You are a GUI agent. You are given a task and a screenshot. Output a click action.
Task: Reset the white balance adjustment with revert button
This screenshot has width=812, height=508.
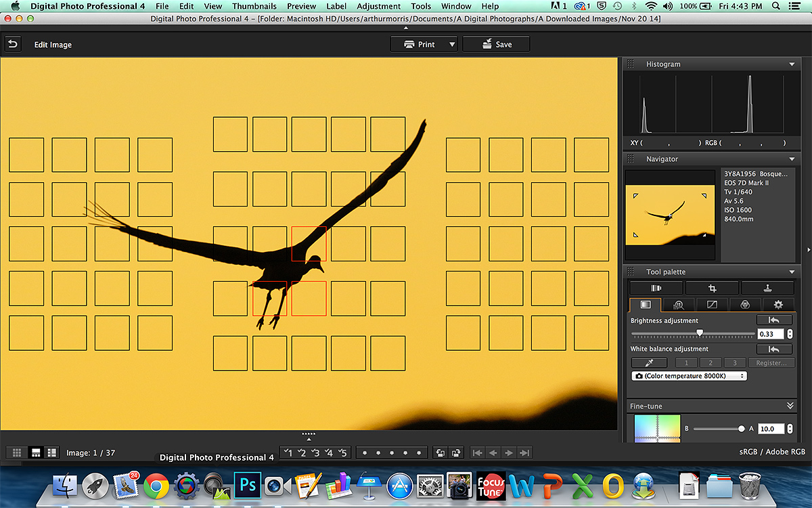pos(775,349)
